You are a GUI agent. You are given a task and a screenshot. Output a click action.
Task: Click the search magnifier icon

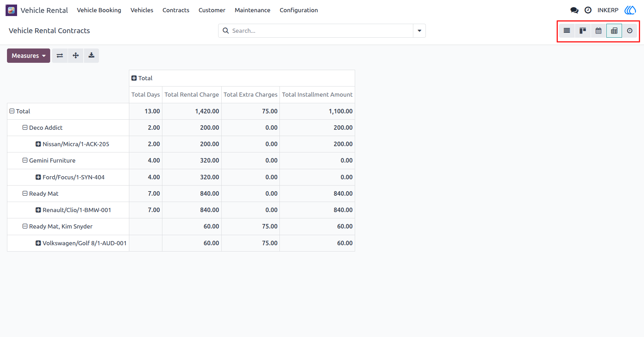click(x=226, y=31)
